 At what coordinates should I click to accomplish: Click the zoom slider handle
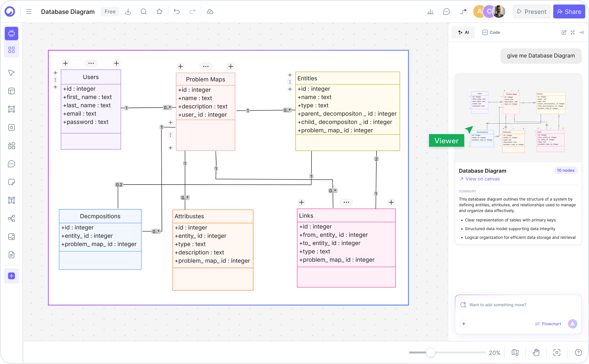(430, 353)
